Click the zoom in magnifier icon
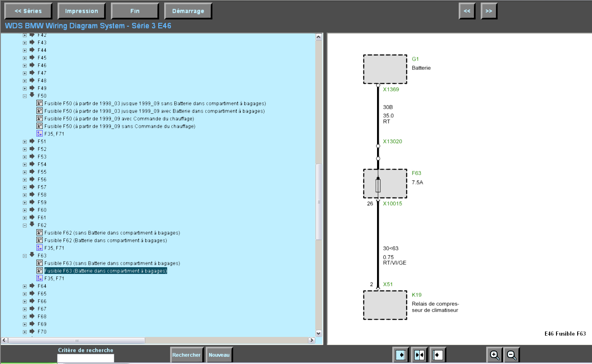592x364 pixels. (x=494, y=355)
